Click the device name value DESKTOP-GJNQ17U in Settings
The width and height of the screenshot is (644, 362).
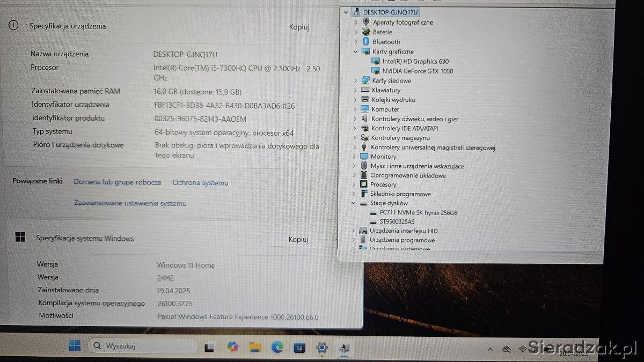pos(185,54)
